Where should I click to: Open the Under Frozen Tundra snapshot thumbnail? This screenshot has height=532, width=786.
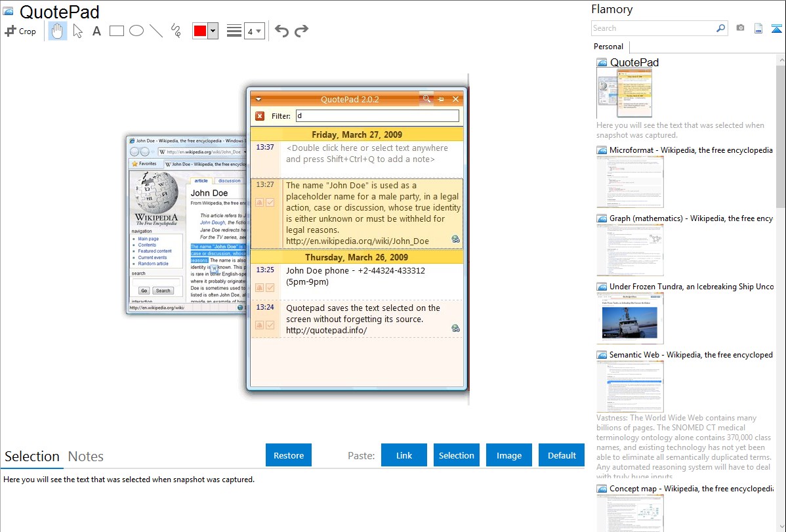click(630, 318)
